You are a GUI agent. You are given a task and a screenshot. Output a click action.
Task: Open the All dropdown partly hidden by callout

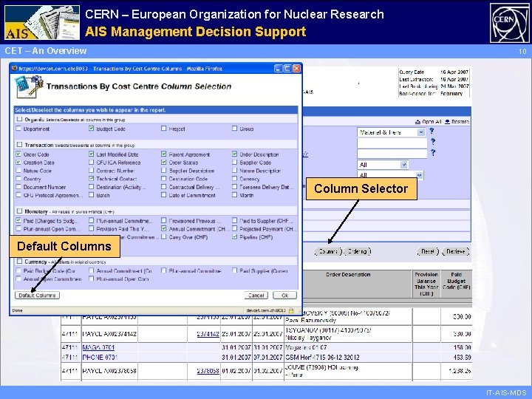[390, 175]
